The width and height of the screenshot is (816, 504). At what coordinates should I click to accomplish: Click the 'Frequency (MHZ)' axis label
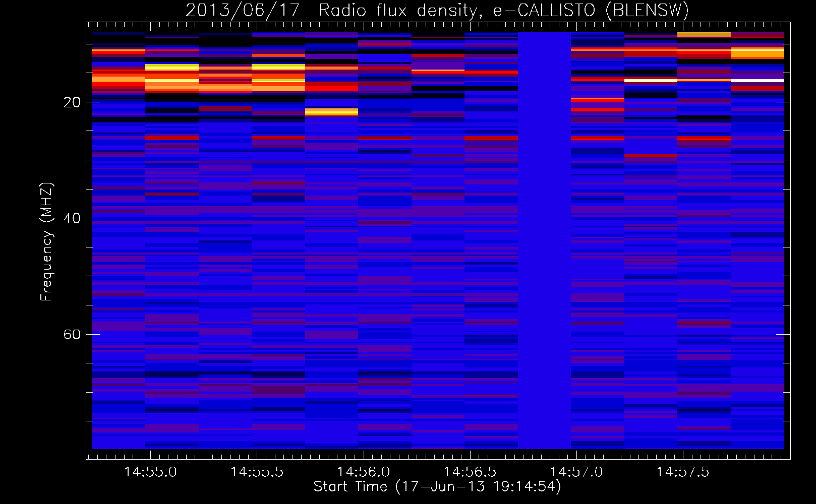(46, 242)
